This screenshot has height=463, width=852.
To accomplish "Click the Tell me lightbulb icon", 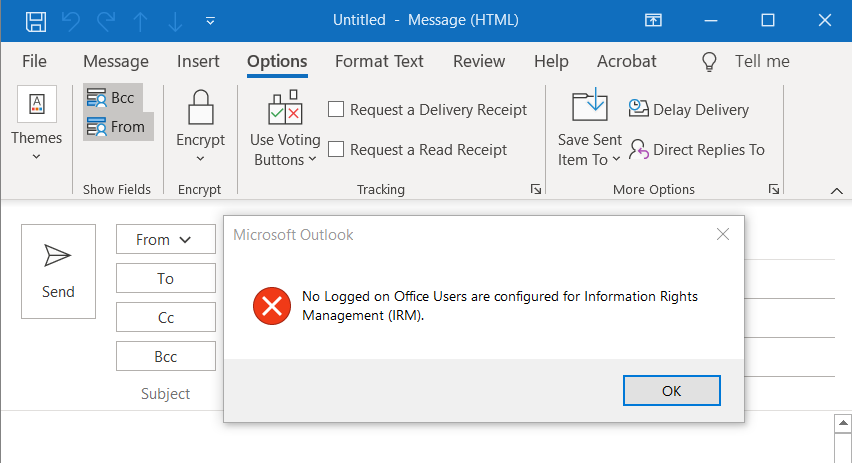I will click(709, 62).
